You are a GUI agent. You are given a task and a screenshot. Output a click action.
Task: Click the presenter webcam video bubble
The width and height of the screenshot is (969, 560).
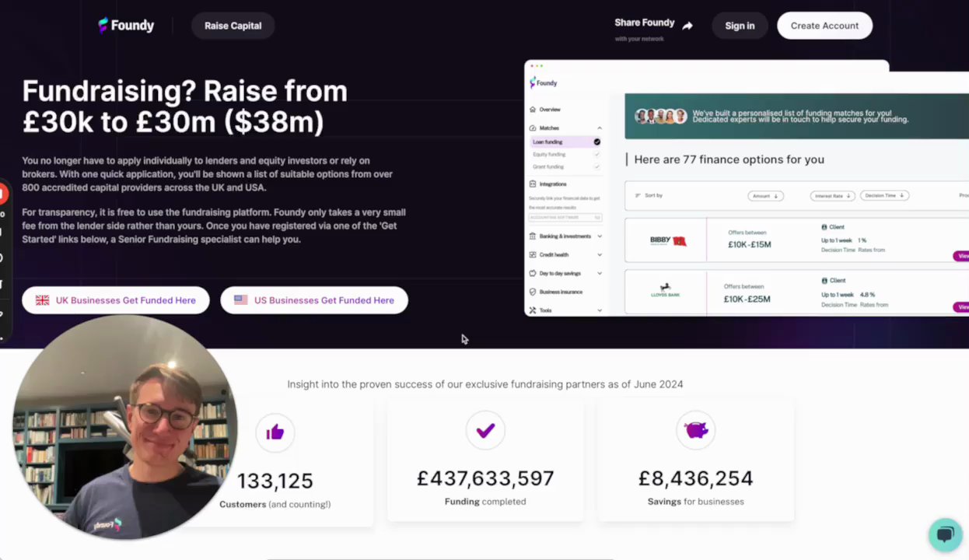124,426
